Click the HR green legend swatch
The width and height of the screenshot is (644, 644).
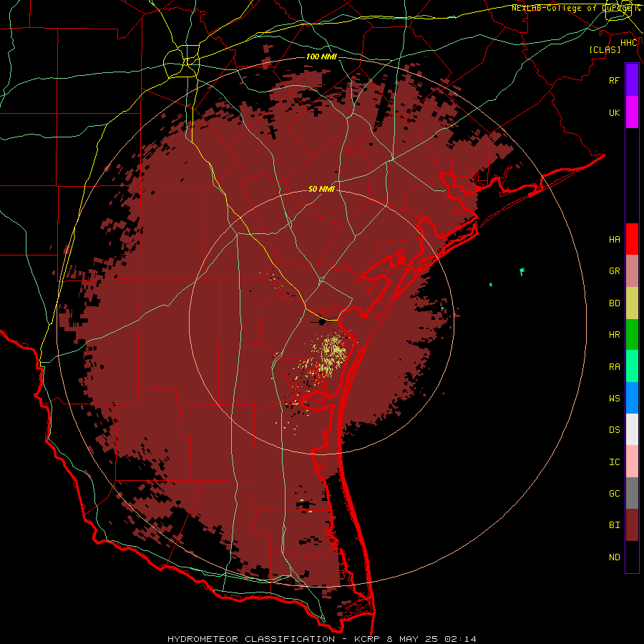click(x=632, y=335)
